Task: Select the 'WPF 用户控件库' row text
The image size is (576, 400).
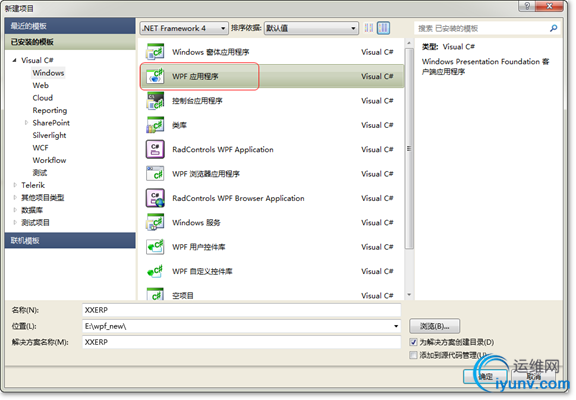Action: (198, 247)
